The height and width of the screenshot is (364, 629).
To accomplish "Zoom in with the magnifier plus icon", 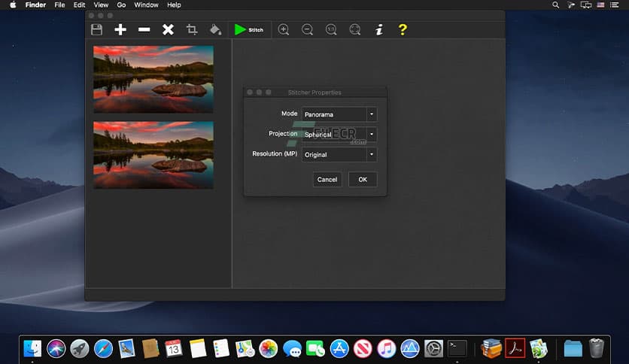I will click(x=284, y=29).
